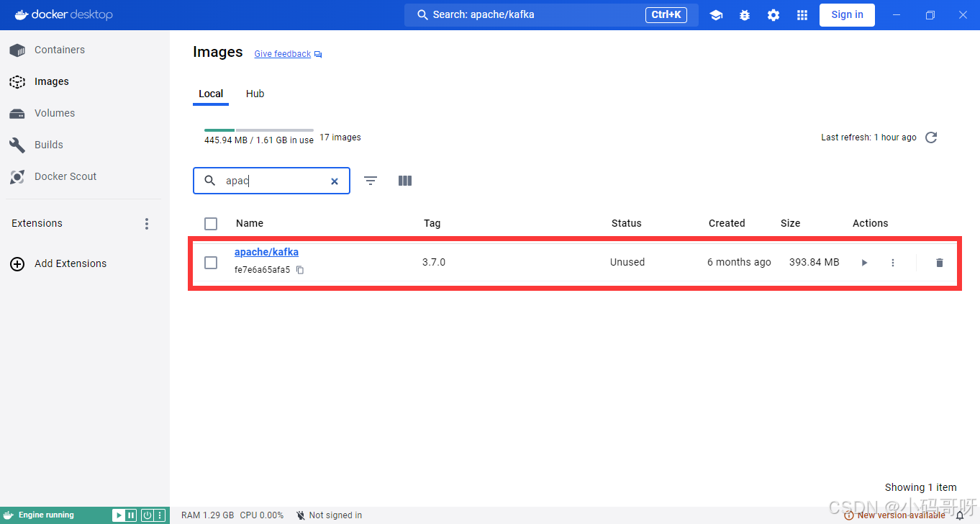This screenshot has width=980, height=524.
Task: Pause the Docker engine
Action: (131, 515)
